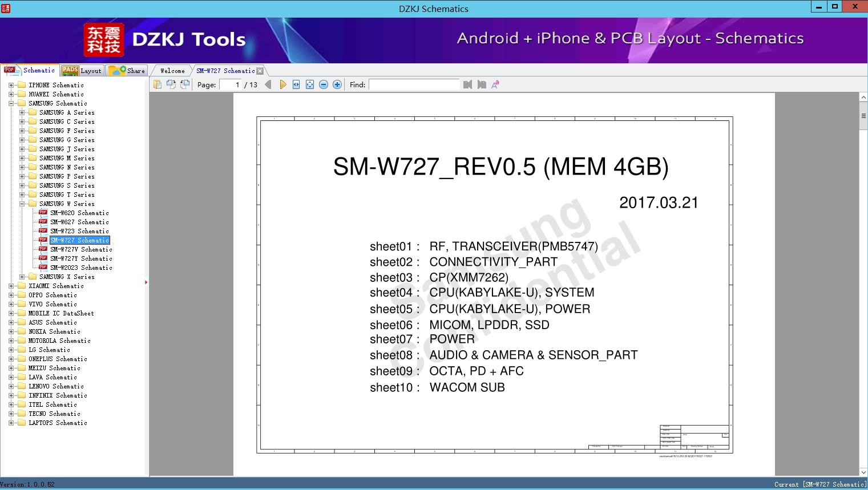Go to previous page arrow
Screen dimensions: 868x490
[x=268, y=84]
